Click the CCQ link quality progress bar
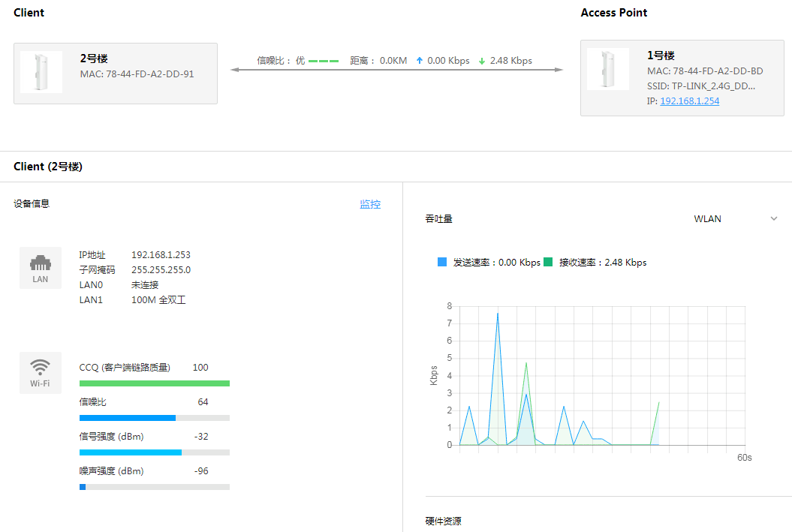792x532 pixels. (154, 383)
